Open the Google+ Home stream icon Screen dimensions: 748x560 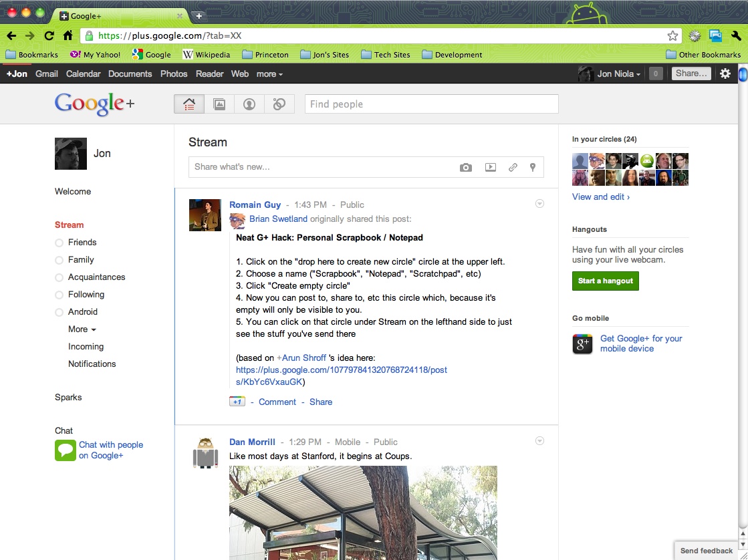pyautogui.click(x=189, y=104)
